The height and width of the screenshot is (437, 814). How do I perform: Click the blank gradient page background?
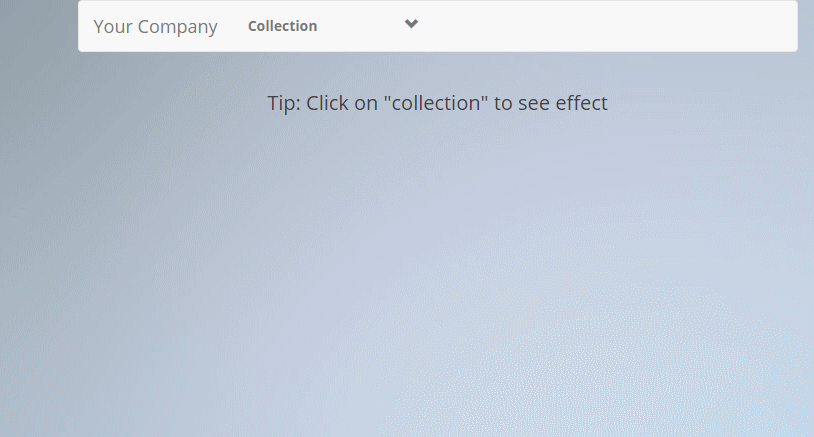(400, 300)
